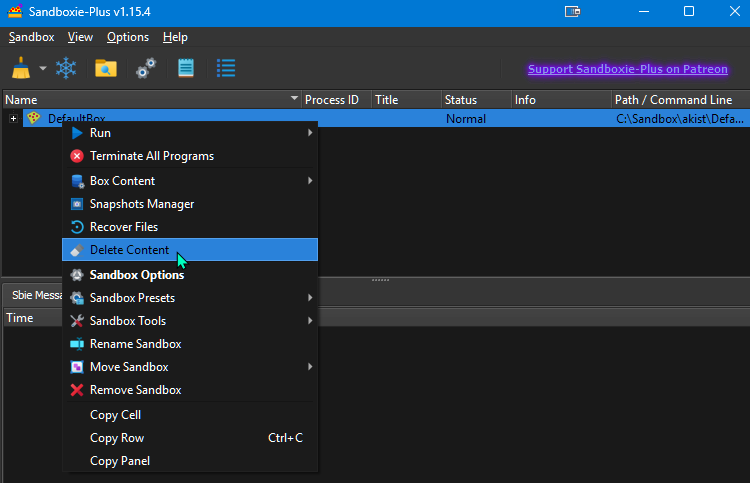The image size is (750, 483).
Task: Click the Recover Files circular arrow icon
Action: (x=77, y=227)
